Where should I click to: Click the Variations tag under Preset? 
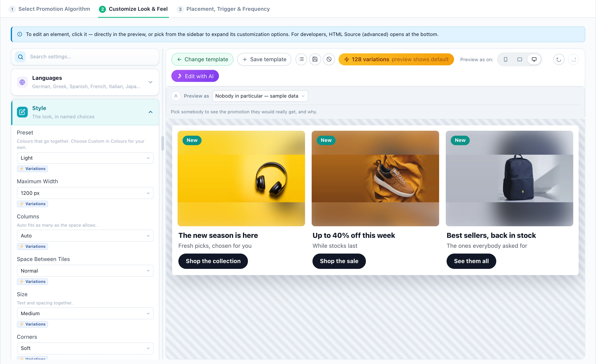click(x=32, y=169)
